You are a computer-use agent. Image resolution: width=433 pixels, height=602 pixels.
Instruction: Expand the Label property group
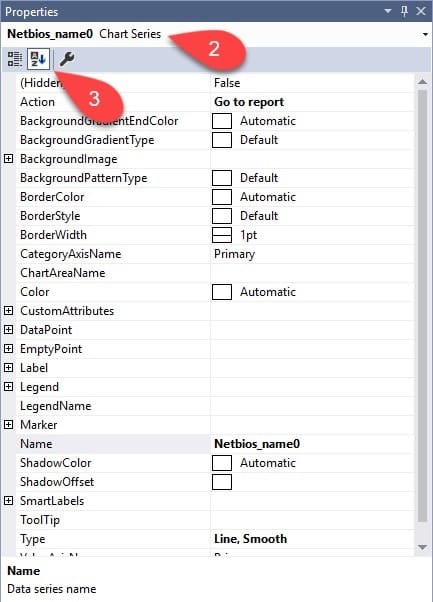click(x=8, y=367)
